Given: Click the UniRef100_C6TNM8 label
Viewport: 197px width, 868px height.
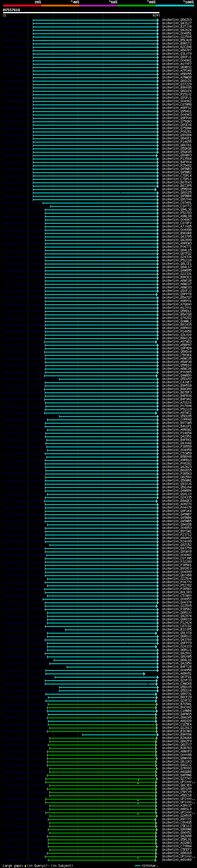Looking at the screenshot, I should tap(177, 104).
